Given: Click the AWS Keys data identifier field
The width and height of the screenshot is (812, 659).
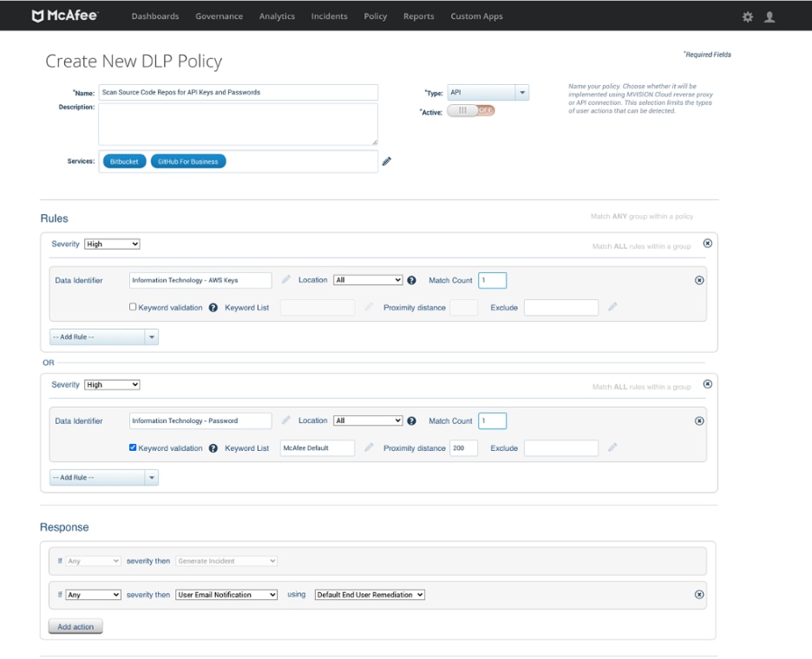Looking at the screenshot, I should 200,280.
